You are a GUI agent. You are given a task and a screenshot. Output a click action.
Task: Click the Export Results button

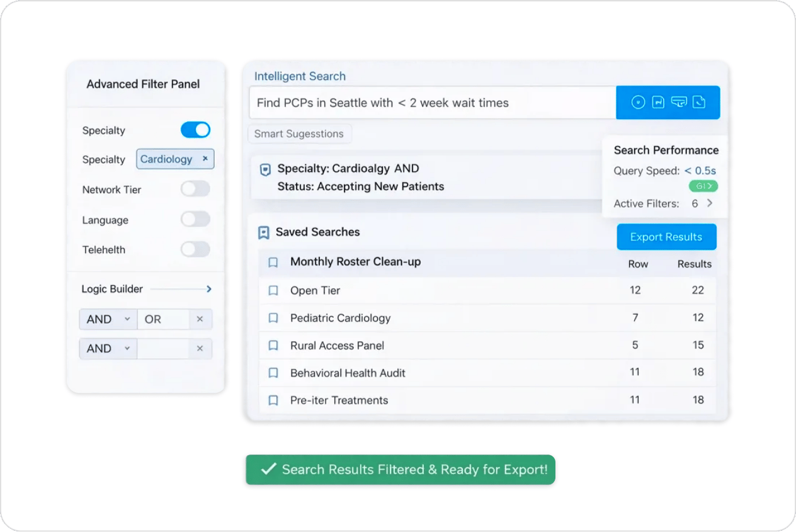coord(666,237)
